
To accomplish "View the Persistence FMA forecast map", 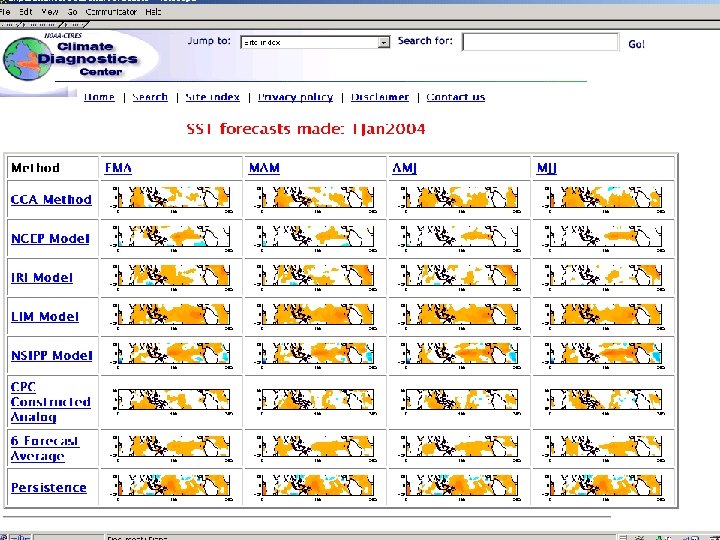I will [x=171, y=487].
